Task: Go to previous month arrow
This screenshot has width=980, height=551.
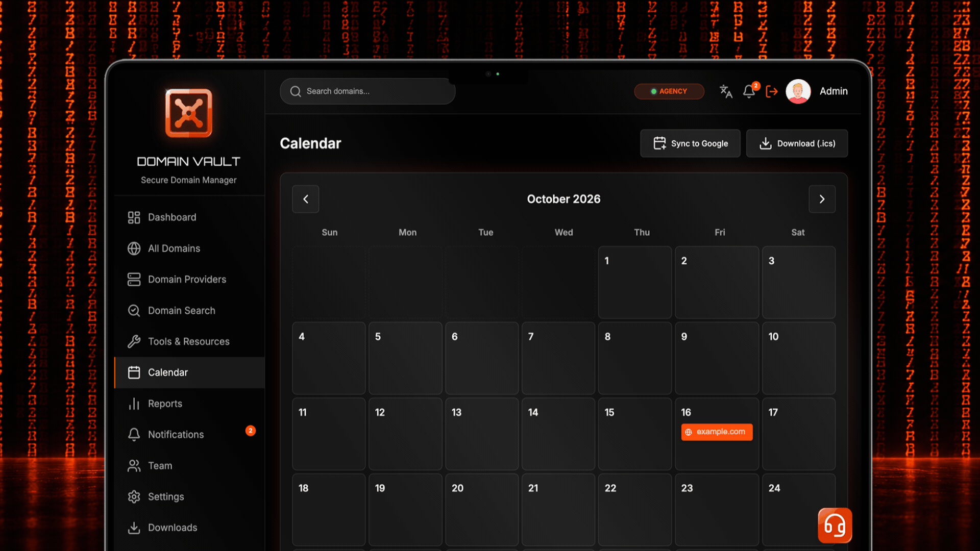Action: (306, 199)
